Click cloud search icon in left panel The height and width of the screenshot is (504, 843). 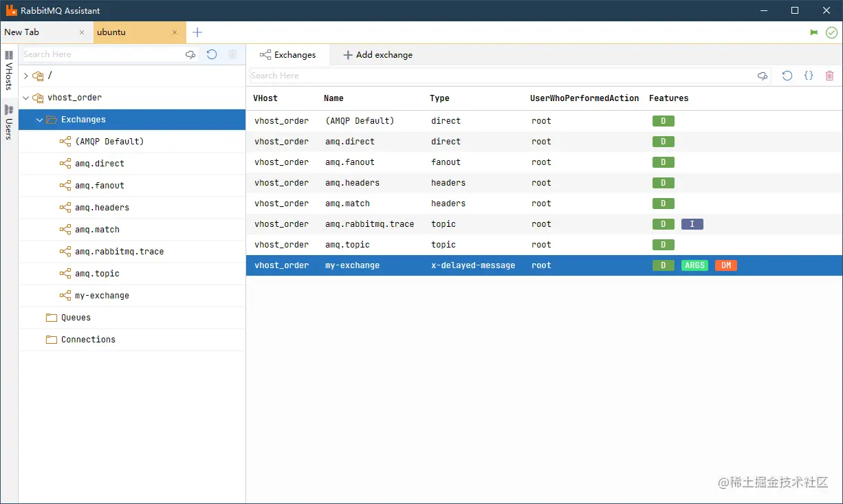[x=190, y=54]
